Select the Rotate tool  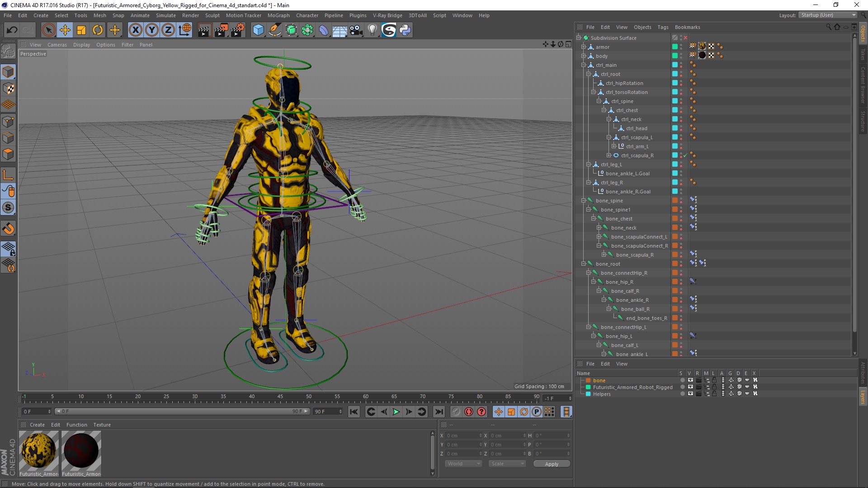(98, 30)
